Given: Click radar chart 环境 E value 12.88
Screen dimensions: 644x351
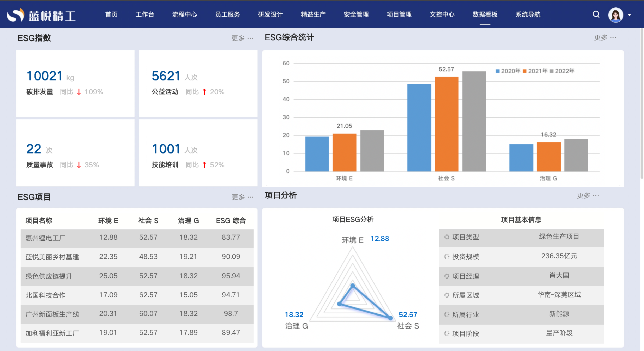Looking at the screenshot, I should point(380,239).
